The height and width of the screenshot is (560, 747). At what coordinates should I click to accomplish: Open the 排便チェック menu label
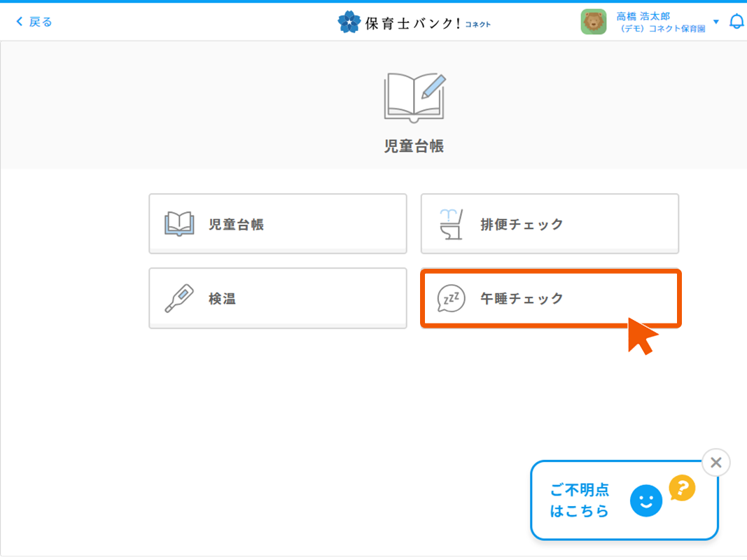[x=522, y=225]
